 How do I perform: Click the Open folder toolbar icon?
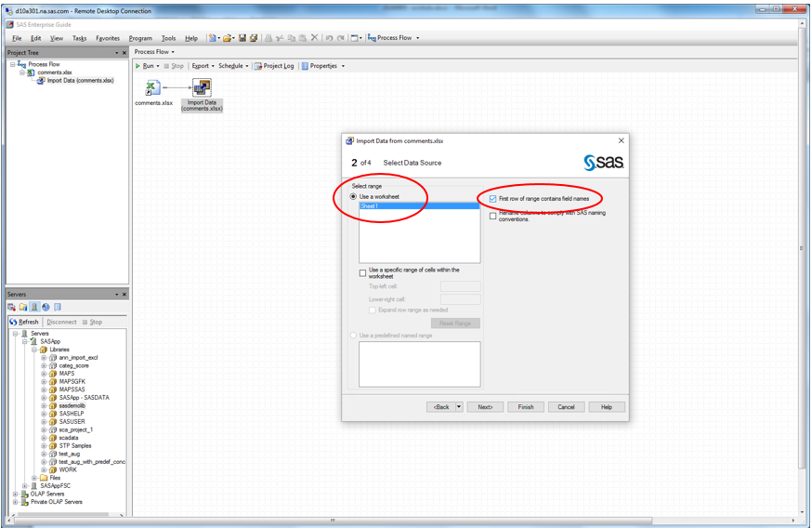[227, 38]
